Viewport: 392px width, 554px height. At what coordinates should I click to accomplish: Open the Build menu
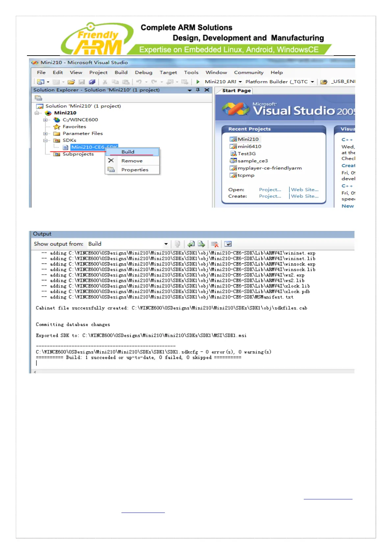click(121, 72)
